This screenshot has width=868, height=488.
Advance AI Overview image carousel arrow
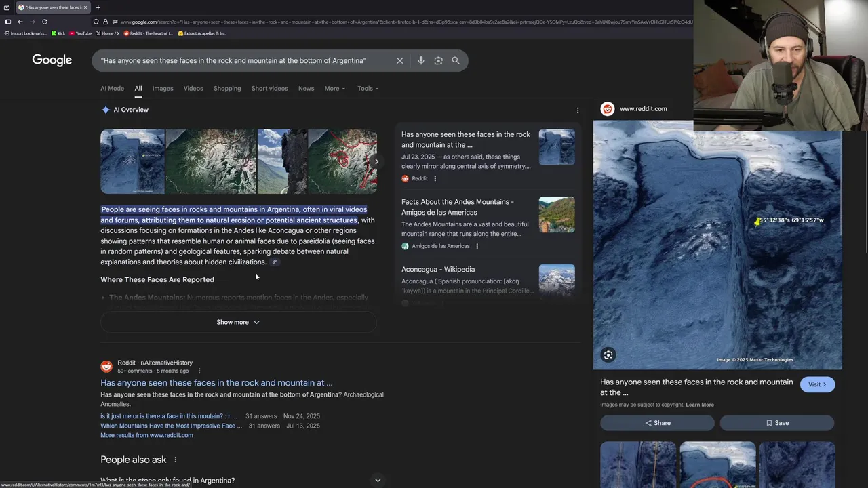(376, 161)
